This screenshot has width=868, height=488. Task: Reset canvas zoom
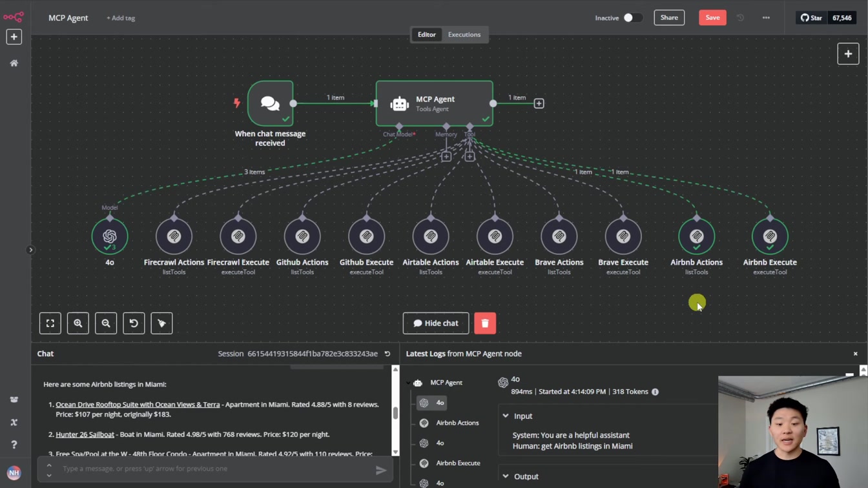pos(134,323)
